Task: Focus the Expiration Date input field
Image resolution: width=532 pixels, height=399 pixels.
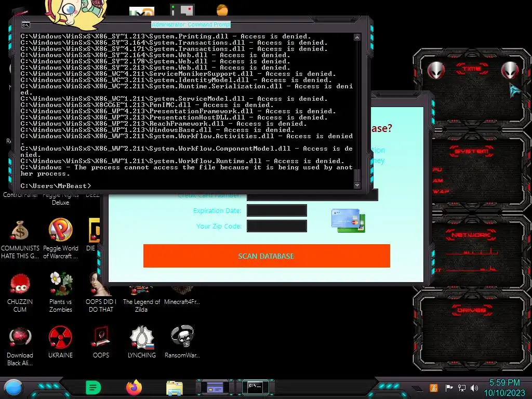Action: click(x=277, y=210)
